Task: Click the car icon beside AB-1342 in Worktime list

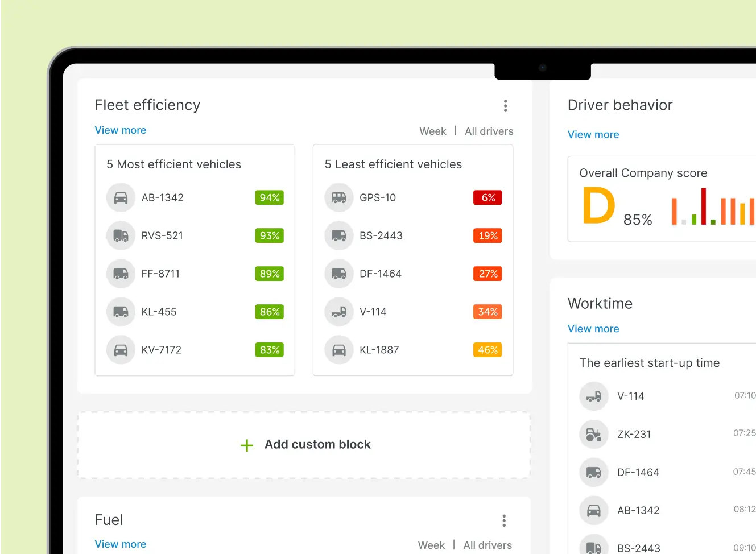Action: (594, 511)
